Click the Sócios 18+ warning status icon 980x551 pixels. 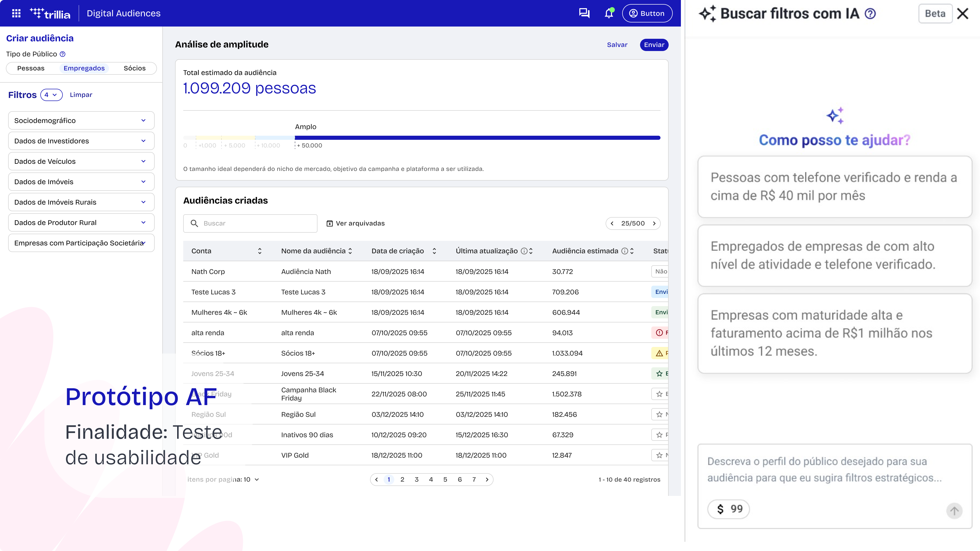tap(659, 353)
